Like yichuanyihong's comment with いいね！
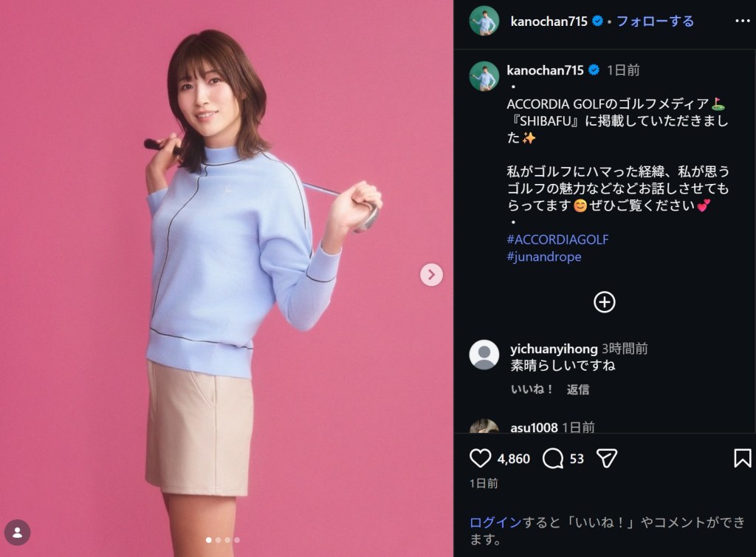Image resolution: width=756 pixels, height=557 pixels. [x=532, y=389]
